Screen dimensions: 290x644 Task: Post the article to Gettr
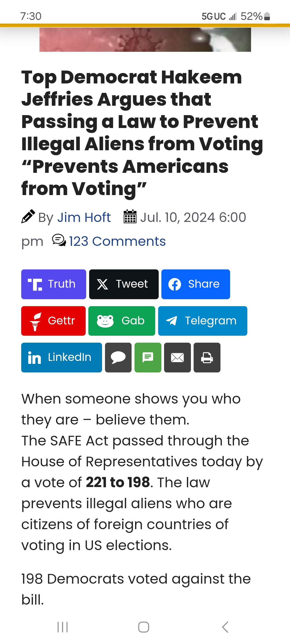click(53, 321)
